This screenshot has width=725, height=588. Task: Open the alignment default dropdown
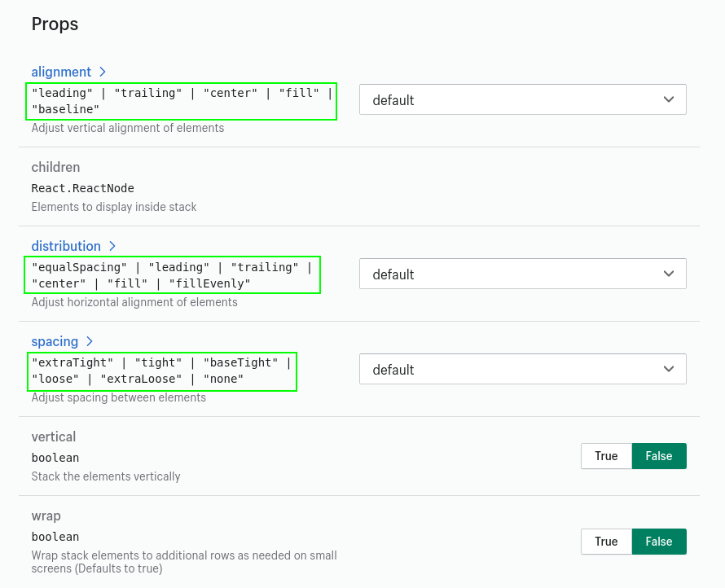point(522,99)
